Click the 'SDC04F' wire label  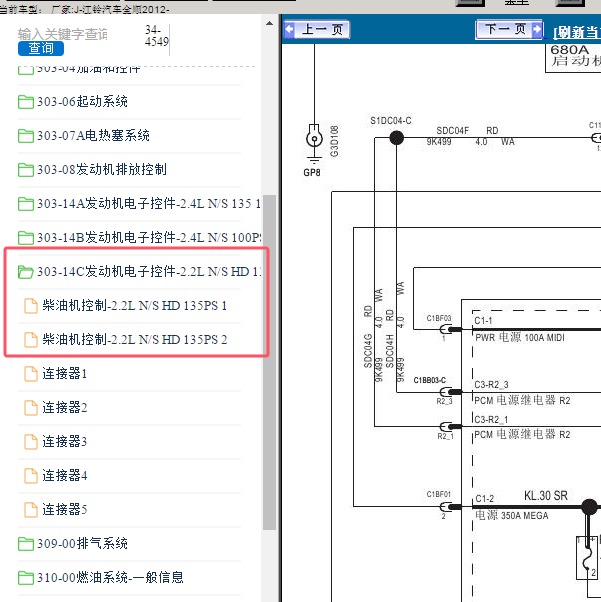[453, 131]
